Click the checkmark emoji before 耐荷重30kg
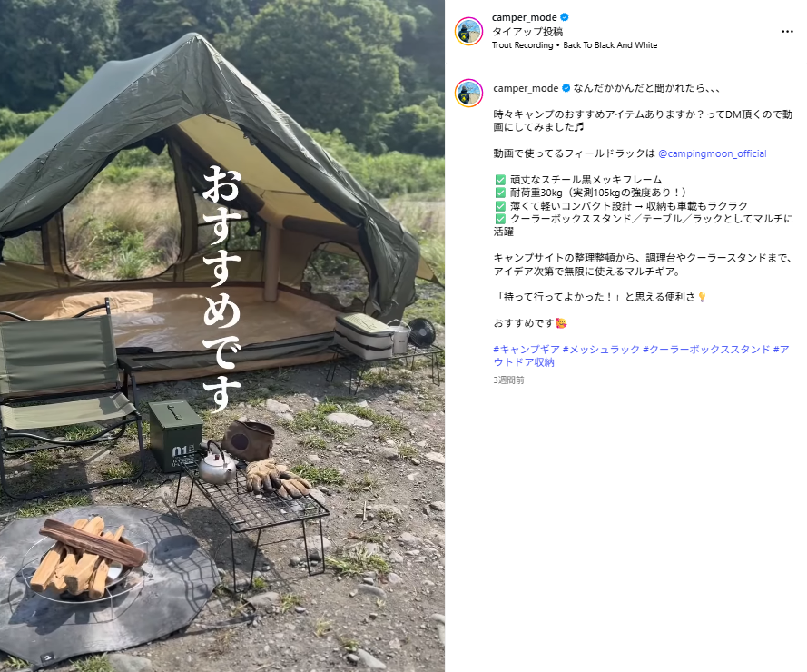The height and width of the screenshot is (672, 807). click(500, 193)
